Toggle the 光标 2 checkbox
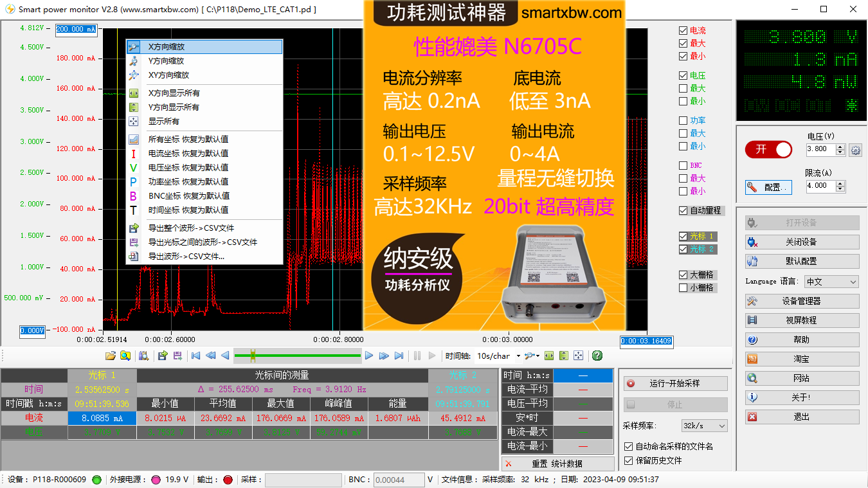The image size is (868, 488). [683, 249]
